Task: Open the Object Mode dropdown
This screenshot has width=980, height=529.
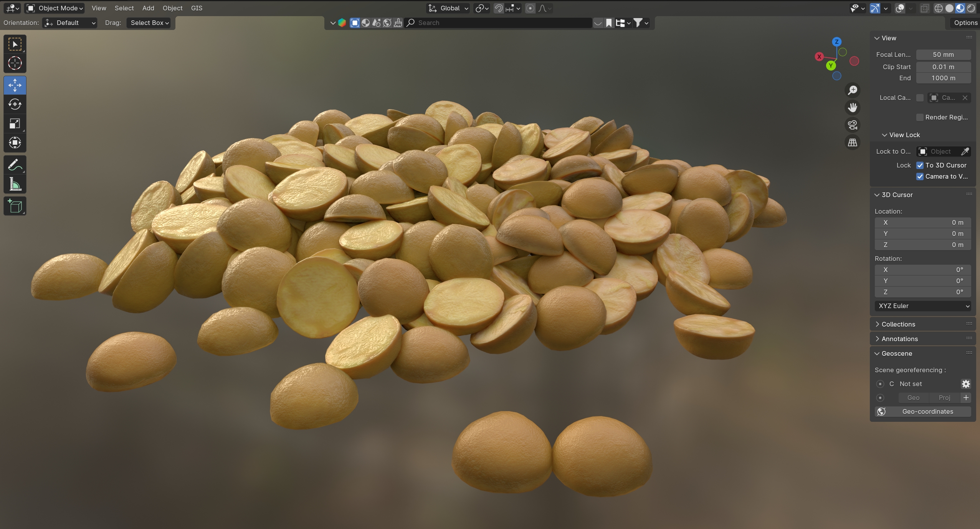Action: click(x=55, y=8)
